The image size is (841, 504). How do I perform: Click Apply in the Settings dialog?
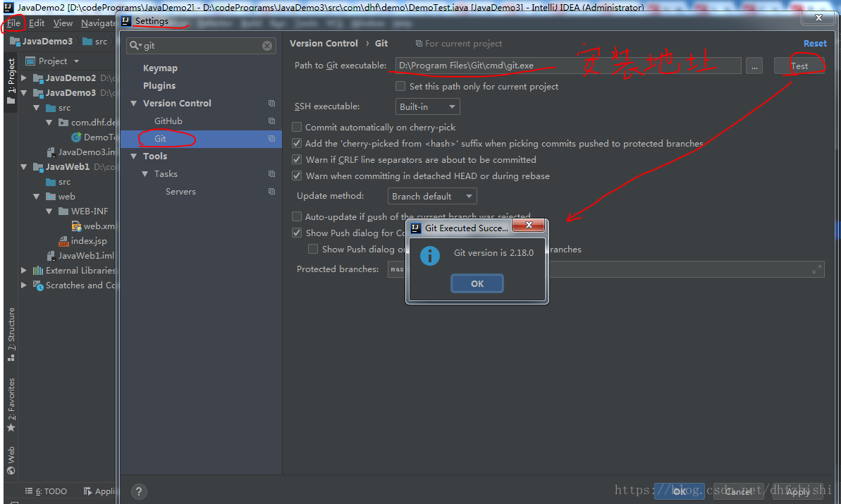click(x=797, y=491)
